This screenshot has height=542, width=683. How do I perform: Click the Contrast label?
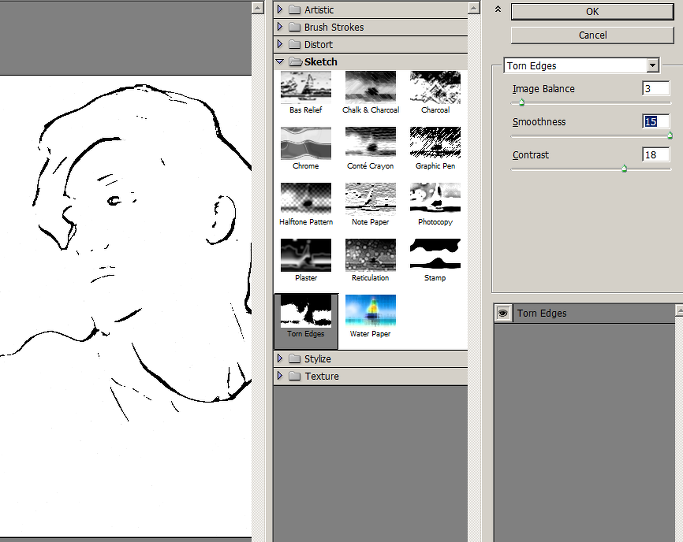531,155
